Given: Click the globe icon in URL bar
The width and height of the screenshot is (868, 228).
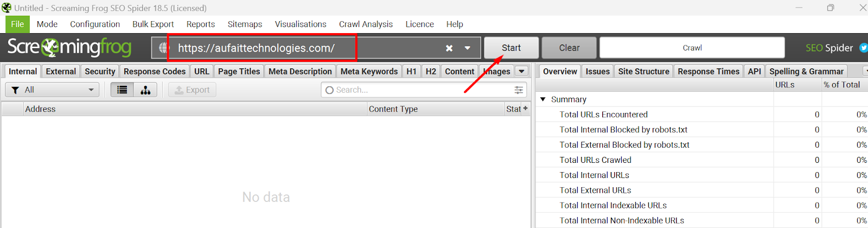Looking at the screenshot, I should coord(163,48).
